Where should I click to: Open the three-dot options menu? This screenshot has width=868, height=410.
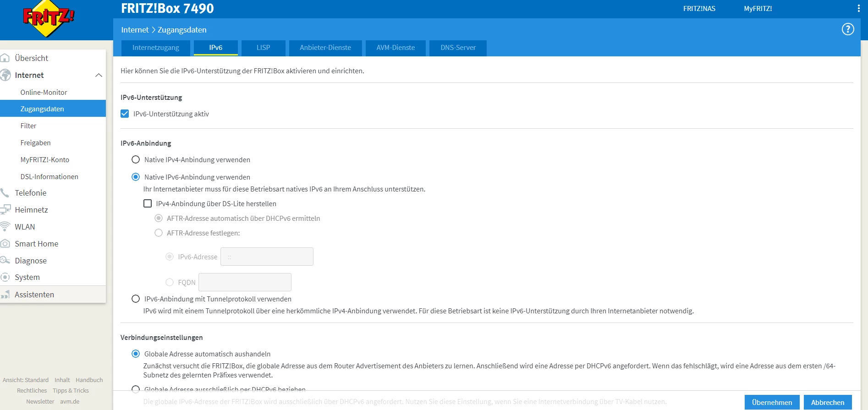click(x=858, y=8)
